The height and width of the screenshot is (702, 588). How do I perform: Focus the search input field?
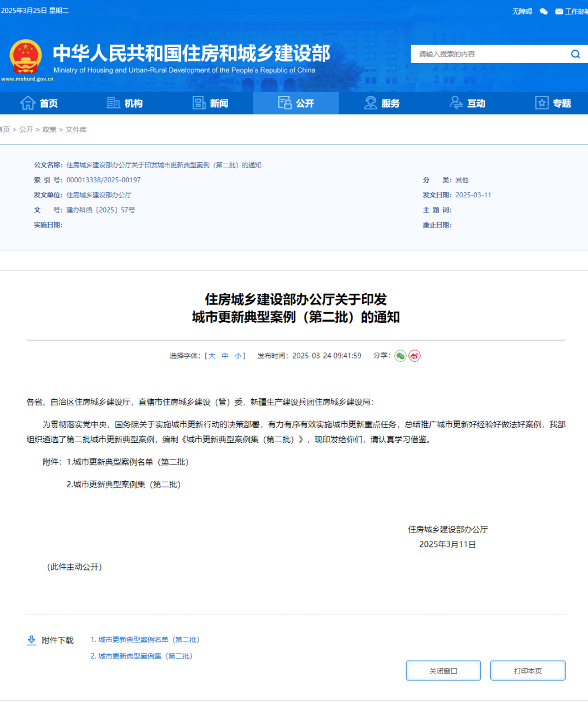click(488, 54)
